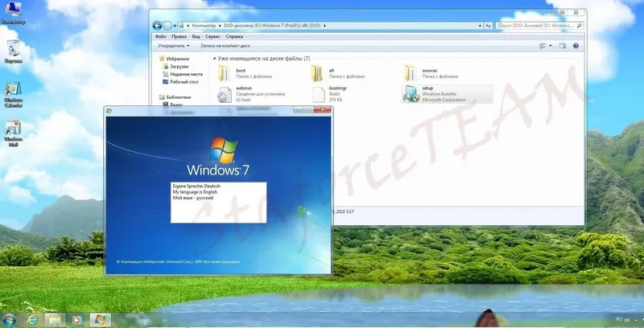Go forward in Explorer window
644x328 pixels.
[167, 26]
